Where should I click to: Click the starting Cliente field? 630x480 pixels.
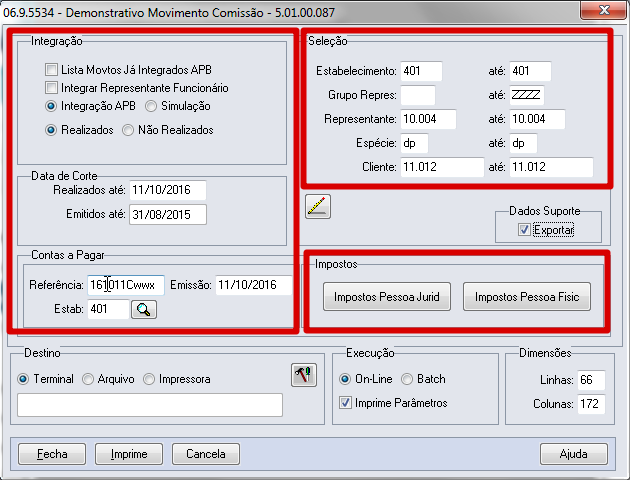coord(442,167)
